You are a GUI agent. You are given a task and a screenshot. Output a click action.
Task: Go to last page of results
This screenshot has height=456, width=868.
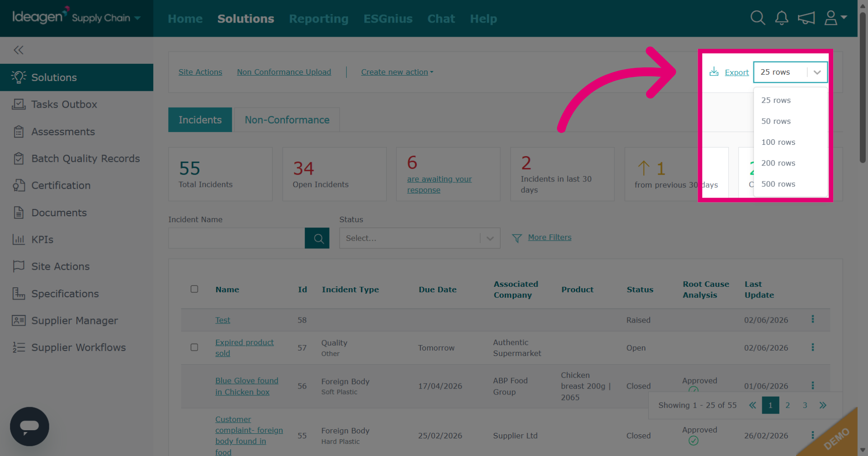coord(823,405)
